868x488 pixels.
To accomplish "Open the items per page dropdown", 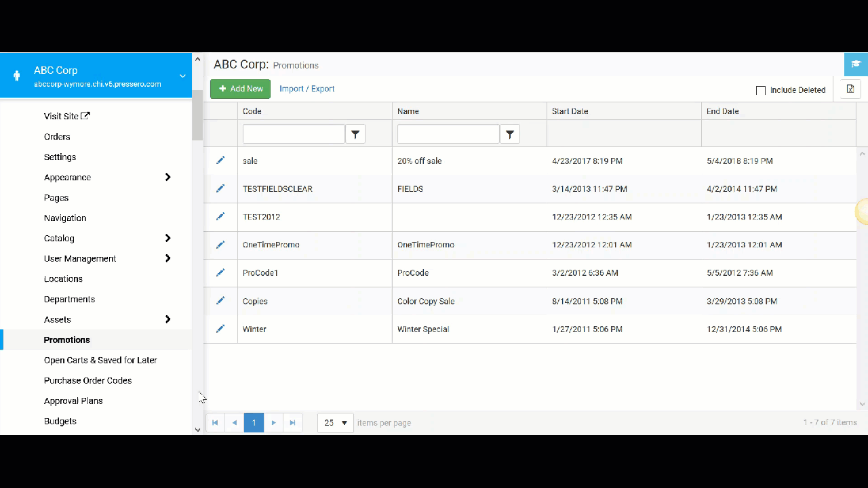I will point(336,423).
